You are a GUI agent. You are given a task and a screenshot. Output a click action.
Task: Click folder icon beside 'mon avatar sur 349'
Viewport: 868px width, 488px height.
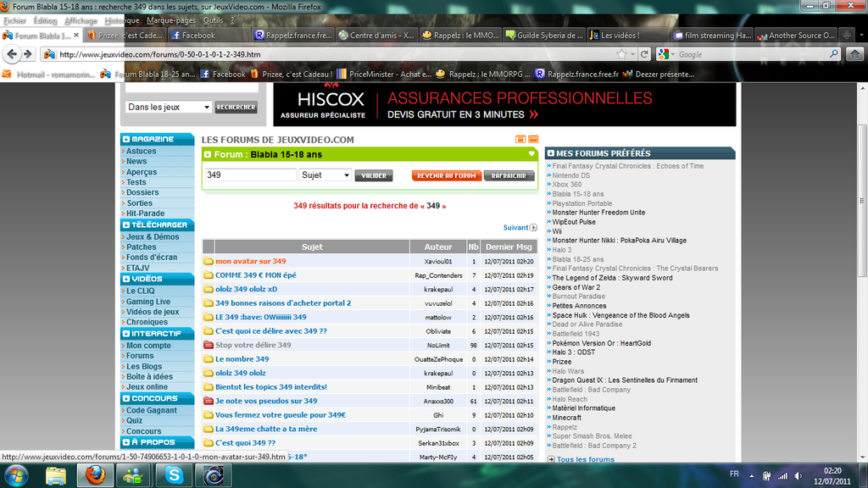(209, 262)
